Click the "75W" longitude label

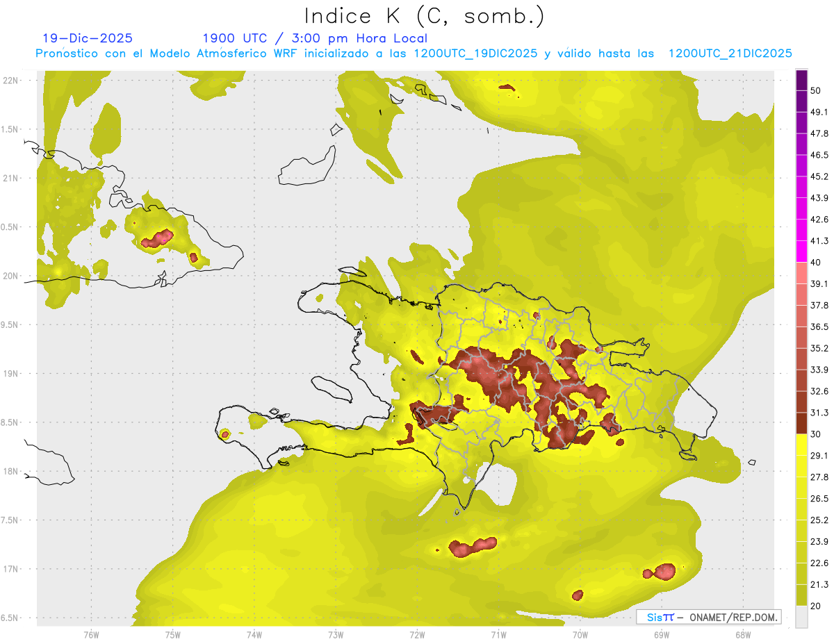point(173,634)
